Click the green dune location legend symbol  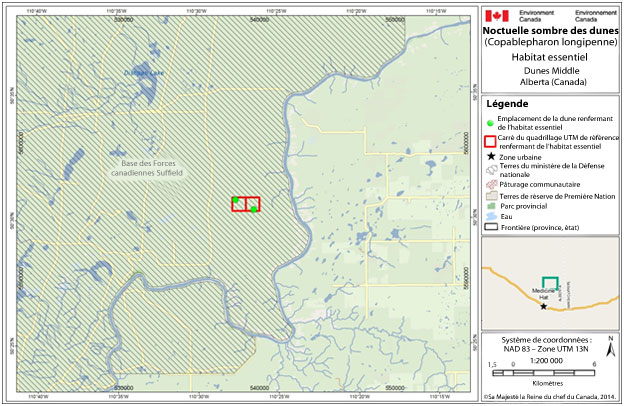point(490,122)
